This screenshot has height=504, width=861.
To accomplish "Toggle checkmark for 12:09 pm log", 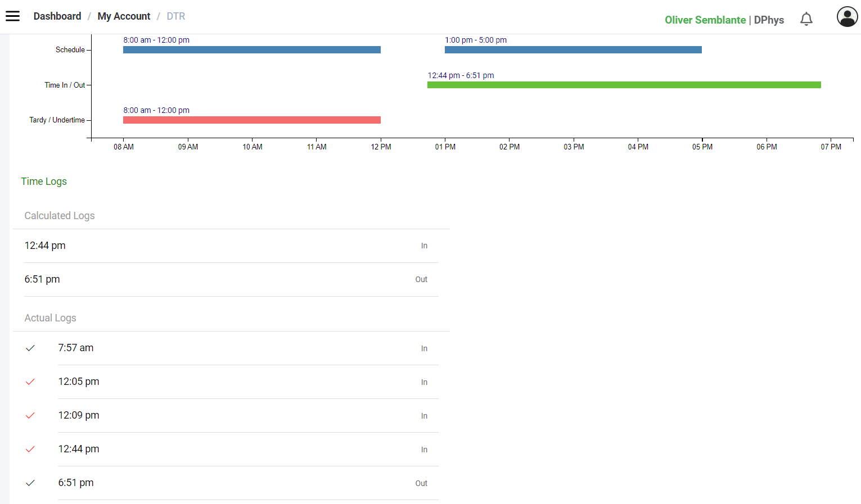I will tap(30, 416).
